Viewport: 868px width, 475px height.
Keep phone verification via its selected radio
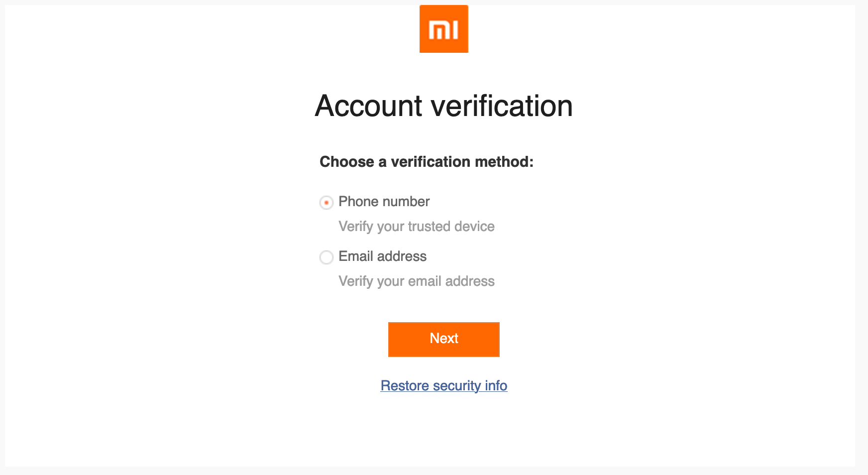pyautogui.click(x=326, y=203)
